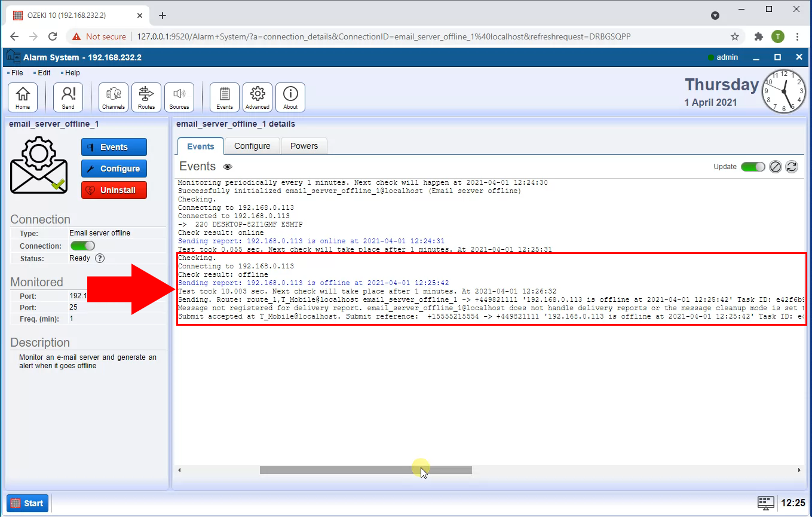Click 'Test took 10.003 sec' log line
Image resolution: width=812 pixels, height=517 pixels.
coord(367,291)
